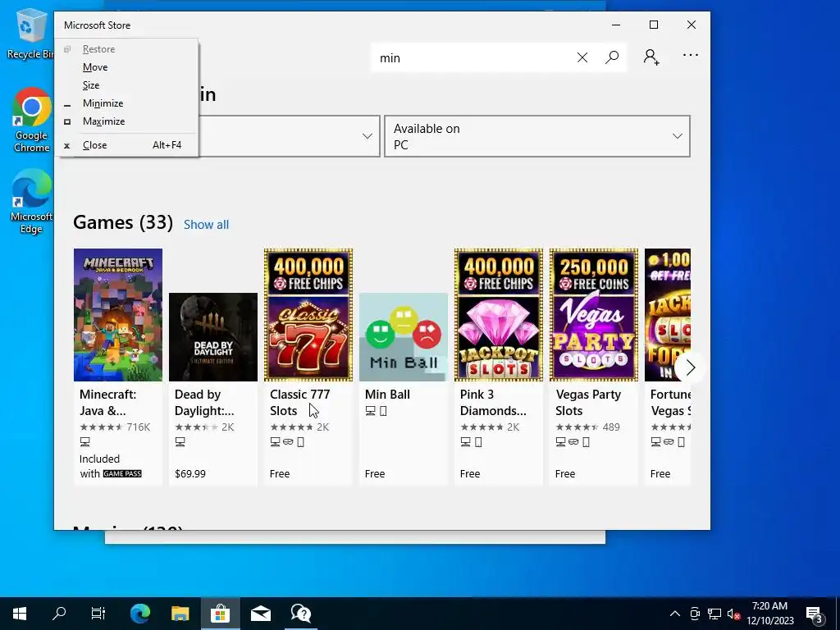
Task: Open the three-dots See more menu
Action: tap(691, 55)
